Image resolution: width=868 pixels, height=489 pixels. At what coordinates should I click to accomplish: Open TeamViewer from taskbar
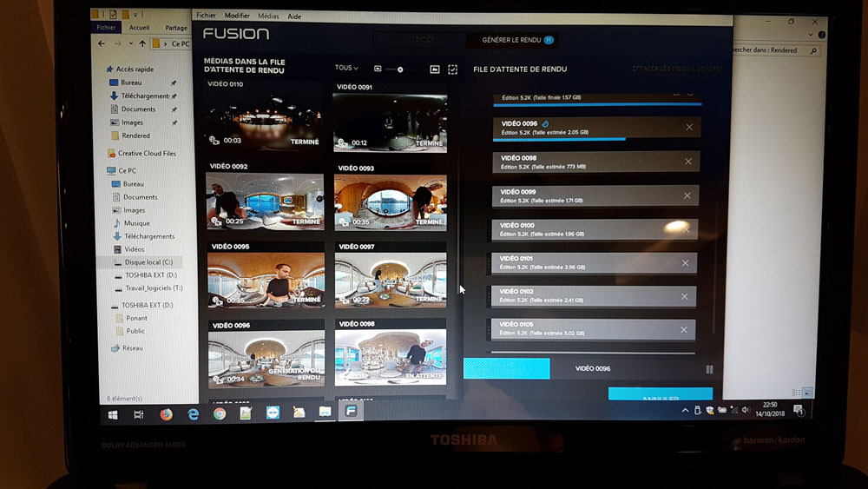[273, 413]
